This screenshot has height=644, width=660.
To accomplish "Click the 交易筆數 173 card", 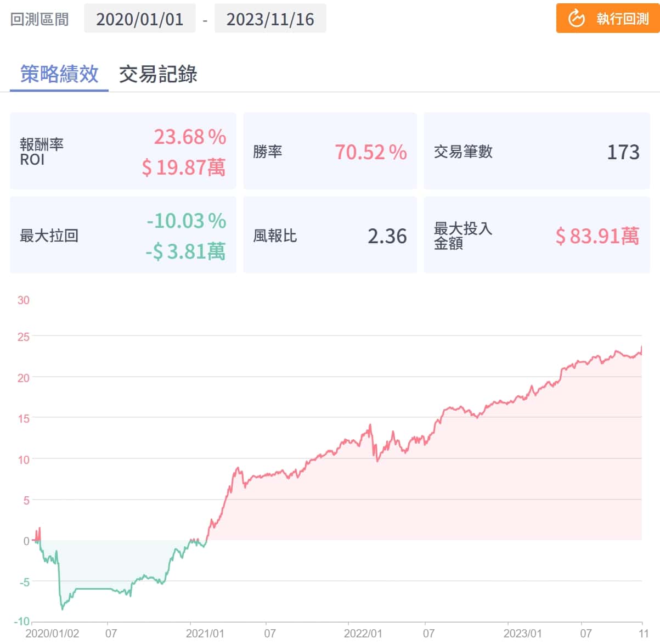I will click(x=537, y=152).
